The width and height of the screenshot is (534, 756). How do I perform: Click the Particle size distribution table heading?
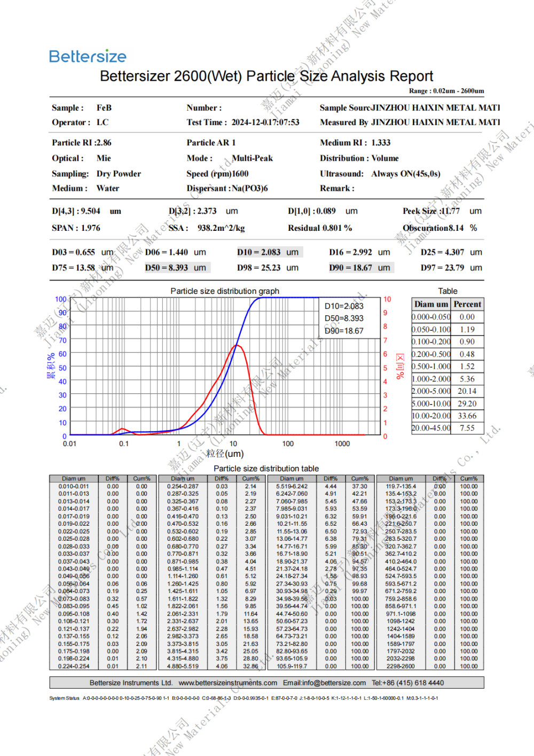point(266,469)
